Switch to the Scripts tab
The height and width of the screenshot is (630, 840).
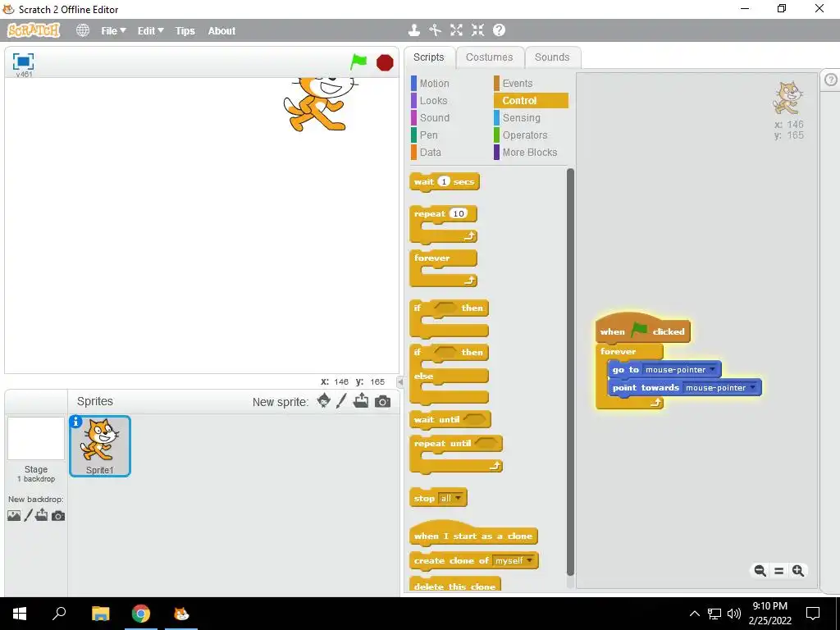(x=428, y=57)
